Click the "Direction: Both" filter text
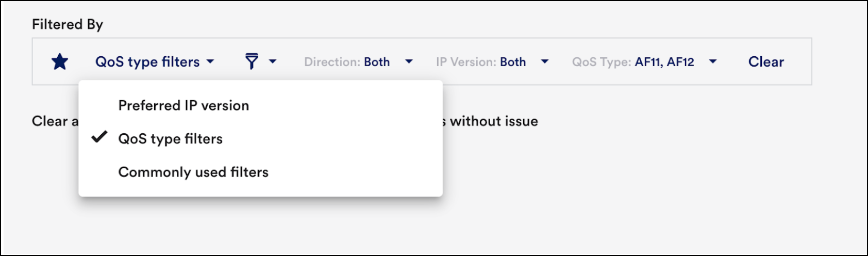Image resolution: width=868 pixels, height=256 pixels. pos(347,62)
